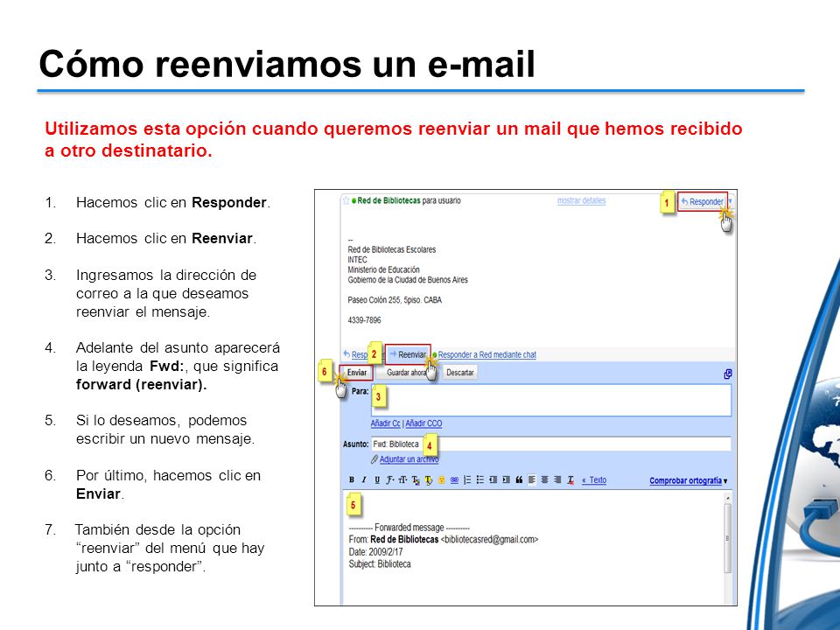Star the message from Red de Bibliotecas

[x=346, y=200]
